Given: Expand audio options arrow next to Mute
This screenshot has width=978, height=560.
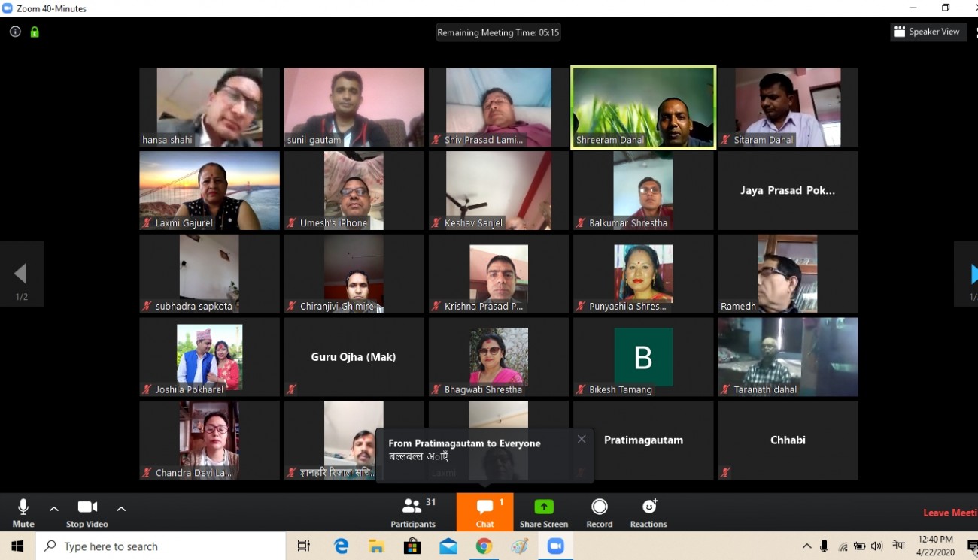Looking at the screenshot, I should click(54, 508).
